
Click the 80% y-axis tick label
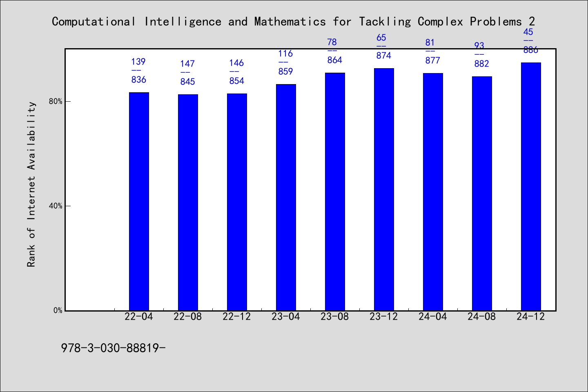tap(56, 101)
